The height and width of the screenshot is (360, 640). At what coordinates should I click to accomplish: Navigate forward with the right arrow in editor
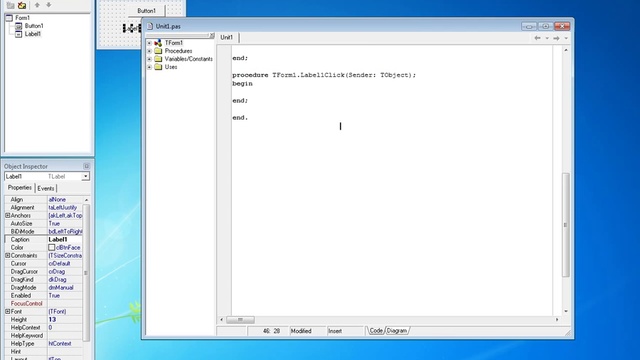[556, 38]
